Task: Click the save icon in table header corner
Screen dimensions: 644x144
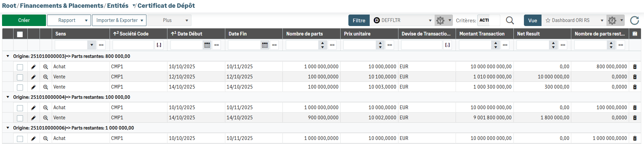Action: click(x=635, y=34)
